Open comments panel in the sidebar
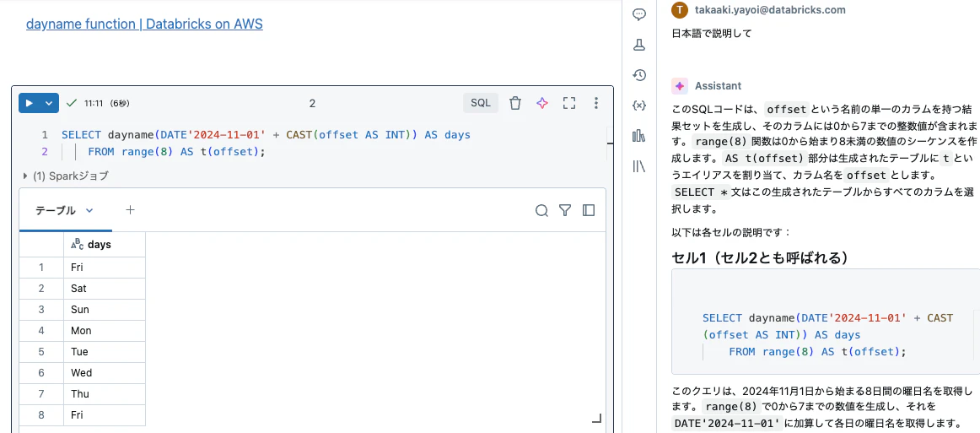 (638, 15)
